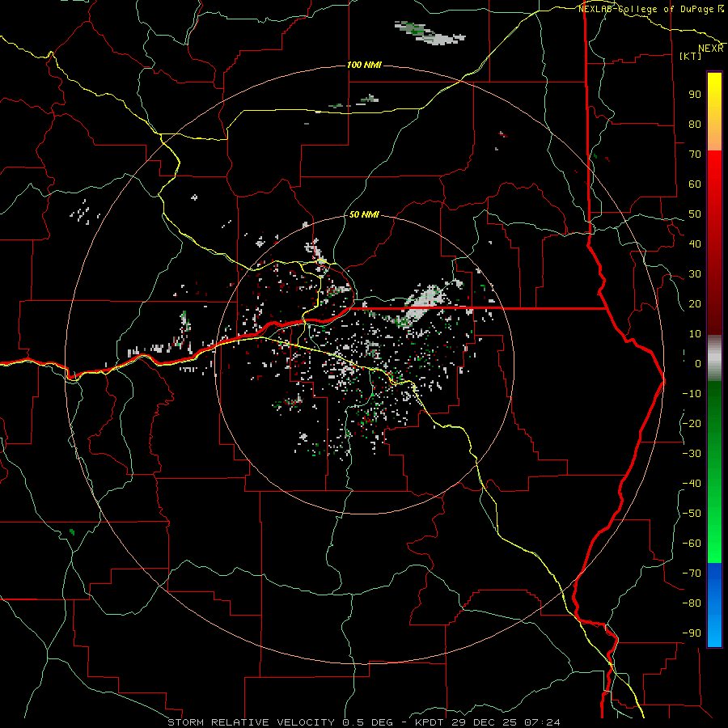Click the 100 NMI range ring label
Screen dimensions: 728x728
pyautogui.click(x=365, y=65)
